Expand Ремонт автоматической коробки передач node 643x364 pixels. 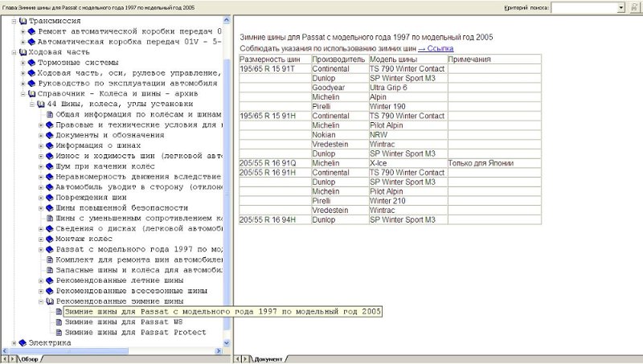tap(23, 31)
